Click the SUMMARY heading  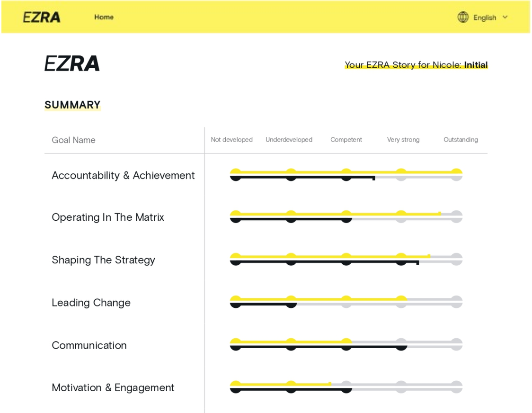(72, 105)
